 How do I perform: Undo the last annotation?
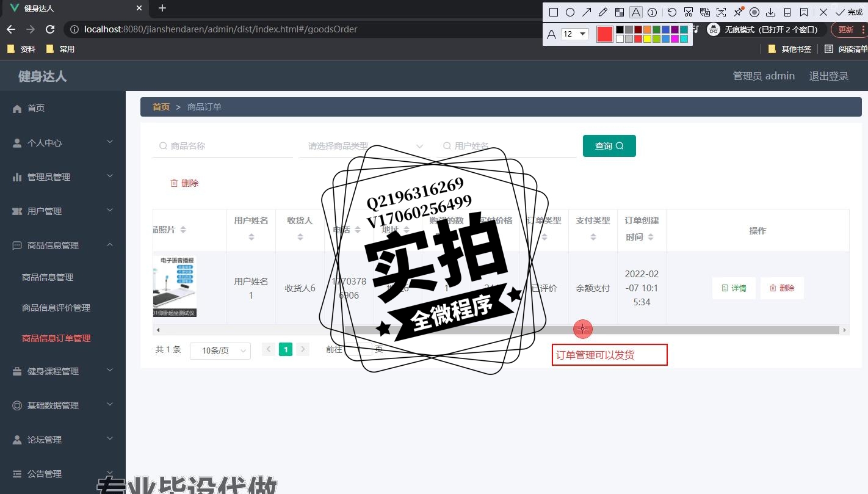pyautogui.click(x=672, y=12)
